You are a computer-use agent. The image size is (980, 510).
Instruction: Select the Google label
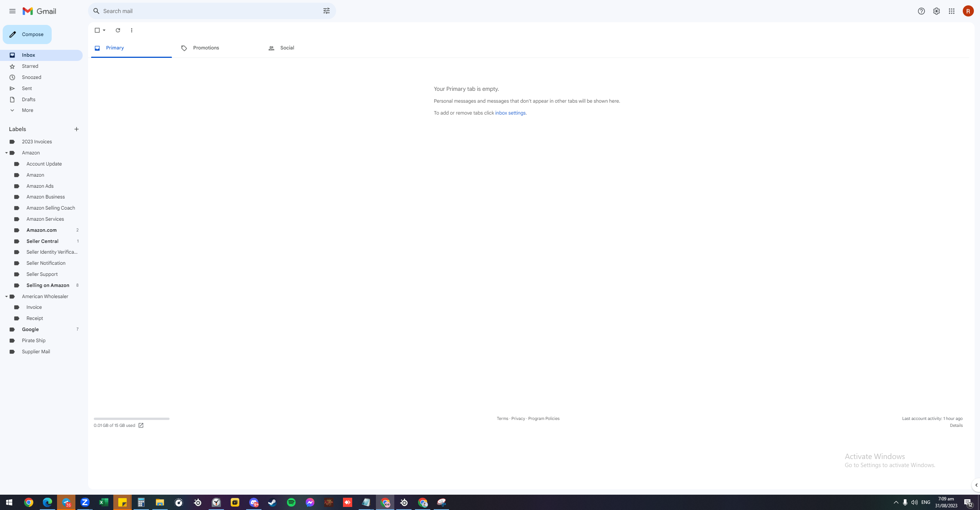41,330
